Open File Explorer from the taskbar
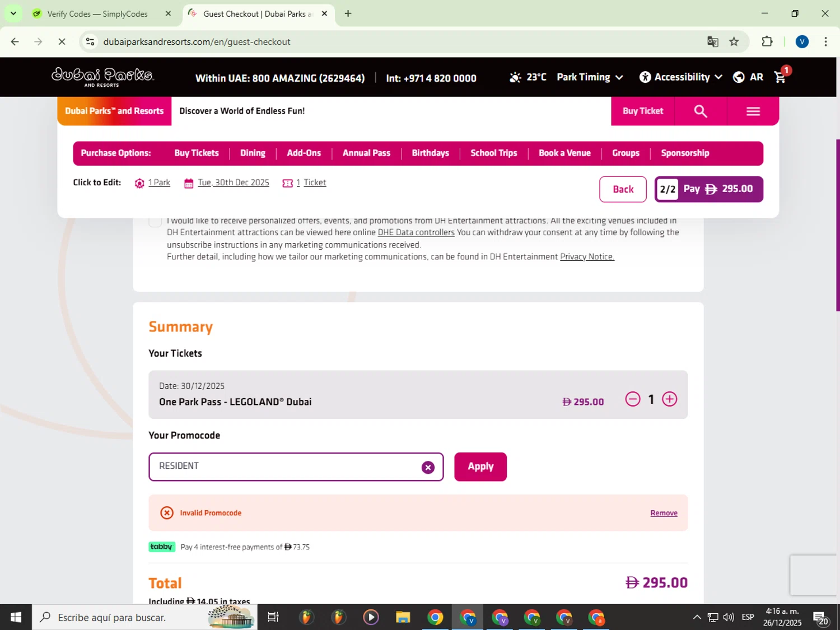This screenshot has width=840, height=630. pos(403,617)
